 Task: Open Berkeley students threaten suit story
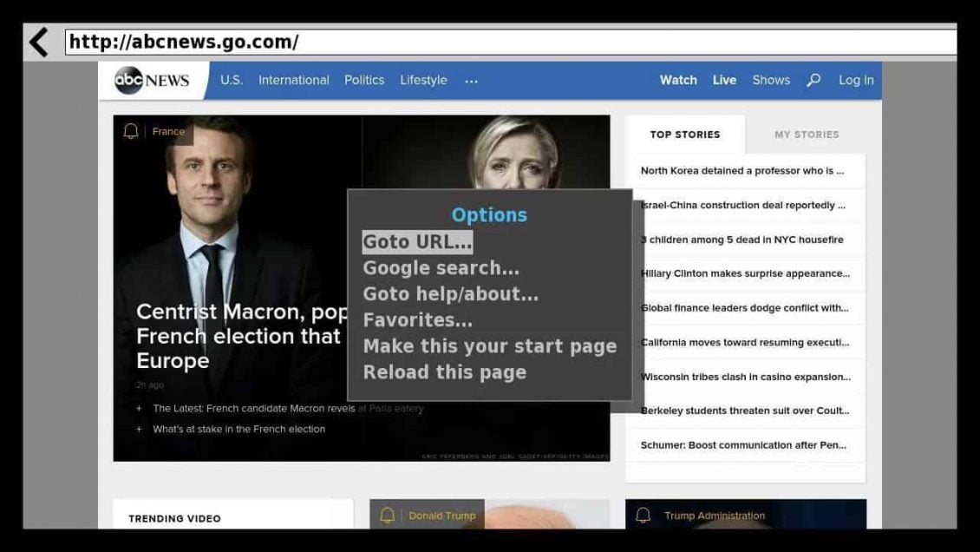point(745,411)
